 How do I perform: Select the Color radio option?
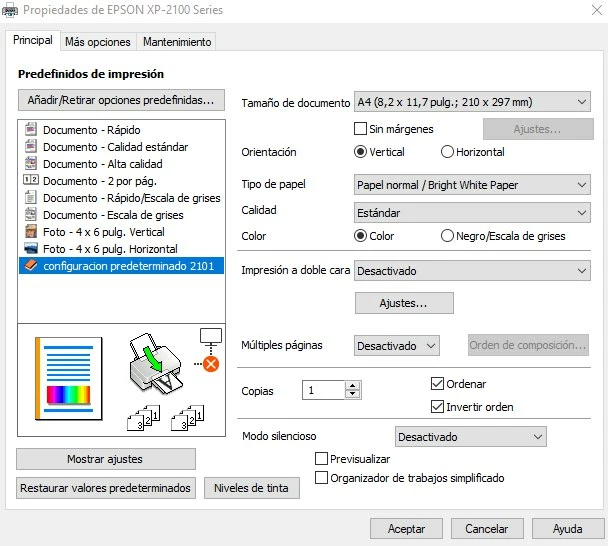click(x=360, y=235)
